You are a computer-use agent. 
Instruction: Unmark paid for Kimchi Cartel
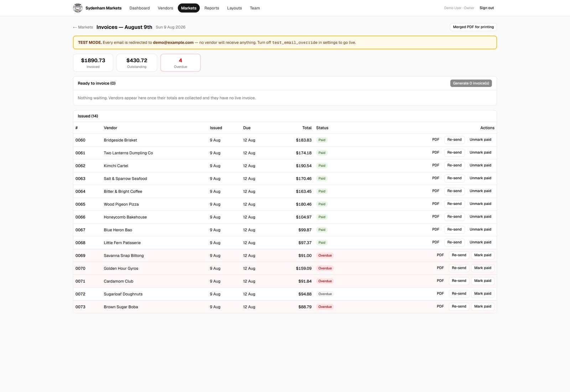[x=480, y=165]
